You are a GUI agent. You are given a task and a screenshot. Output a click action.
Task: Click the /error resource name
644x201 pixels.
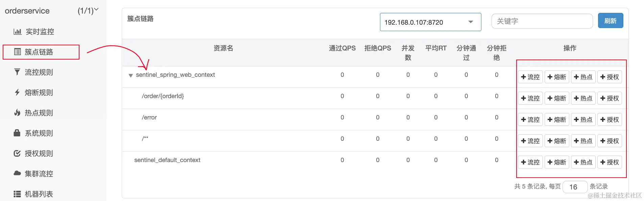click(x=149, y=117)
